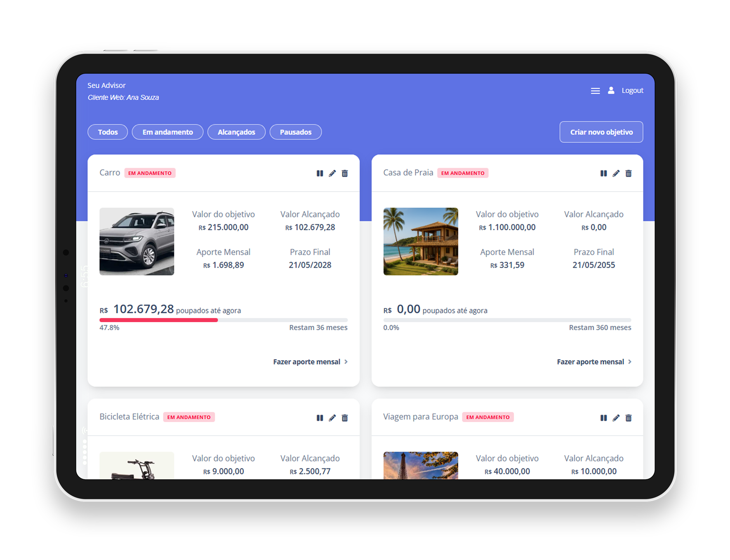
Task: Open the Casa de Praia thumbnail image
Action: click(x=420, y=241)
